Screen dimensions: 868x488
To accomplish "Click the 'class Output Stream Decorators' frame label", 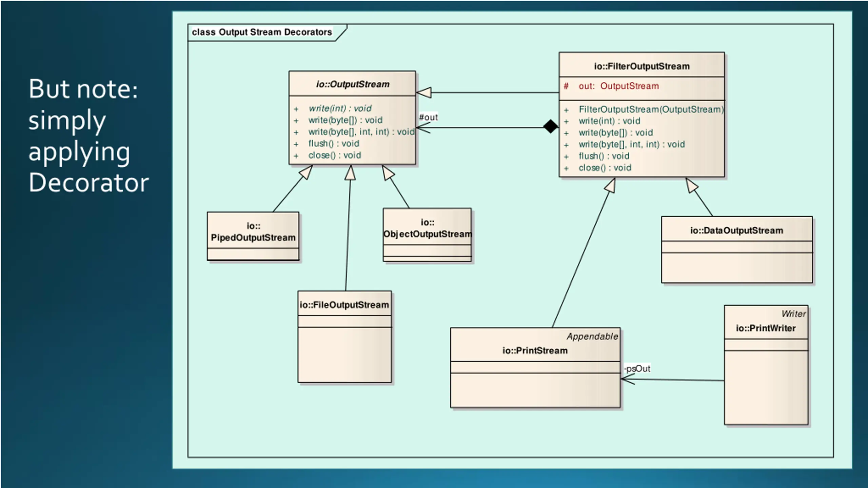I will pyautogui.click(x=262, y=32).
